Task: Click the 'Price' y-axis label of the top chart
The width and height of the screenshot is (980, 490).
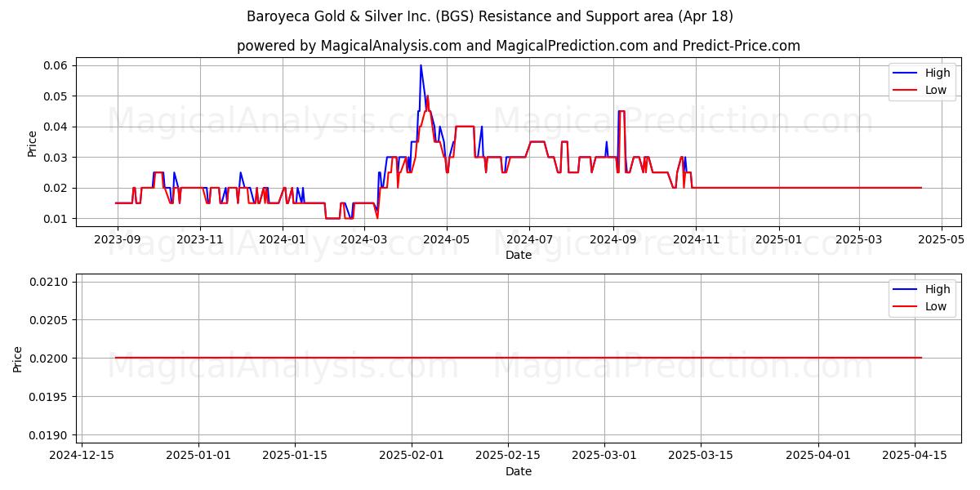Action: point(32,142)
